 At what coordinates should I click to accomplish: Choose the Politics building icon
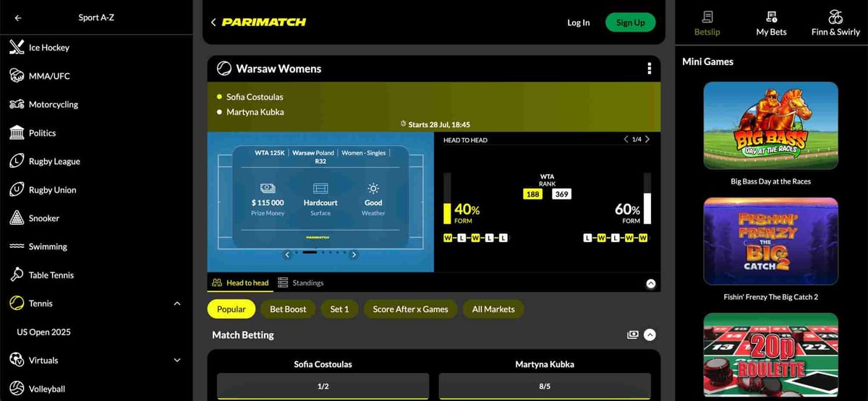(x=17, y=133)
